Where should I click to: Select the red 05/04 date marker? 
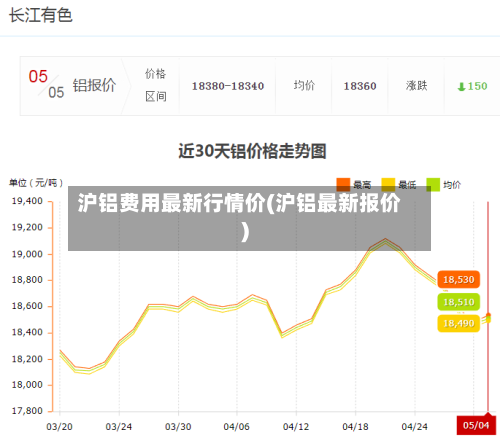[x=476, y=426]
